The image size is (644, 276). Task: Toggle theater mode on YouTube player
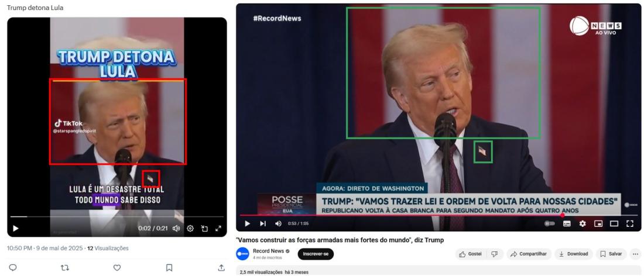tap(614, 223)
